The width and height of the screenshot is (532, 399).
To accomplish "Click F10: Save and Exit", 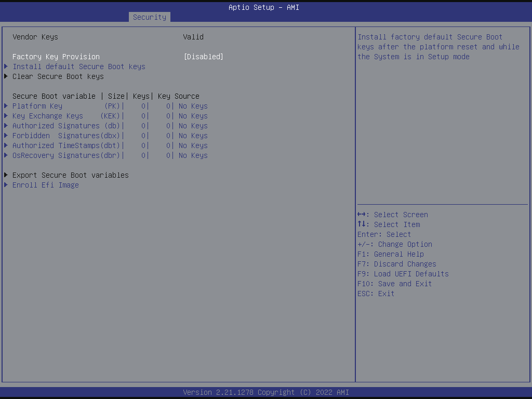I will 395,284.
